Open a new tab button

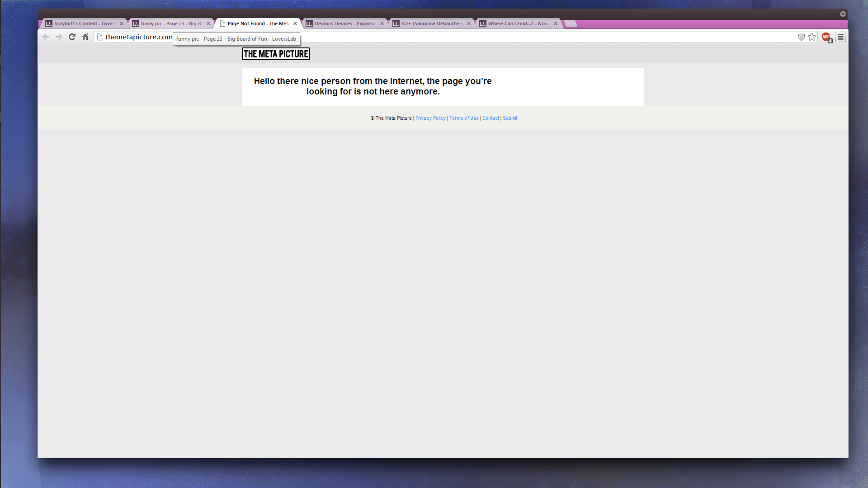coord(571,23)
